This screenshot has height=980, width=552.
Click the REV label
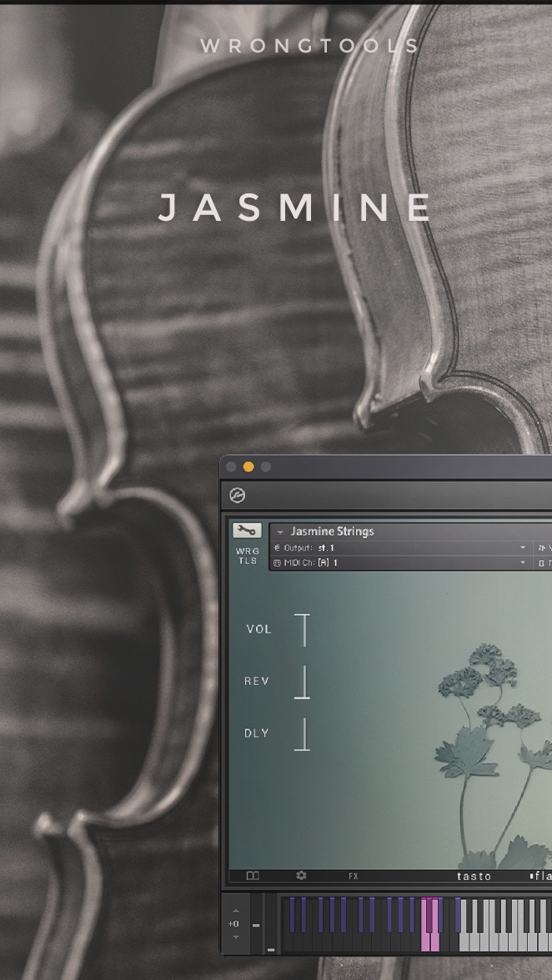[x=257, y=682]
